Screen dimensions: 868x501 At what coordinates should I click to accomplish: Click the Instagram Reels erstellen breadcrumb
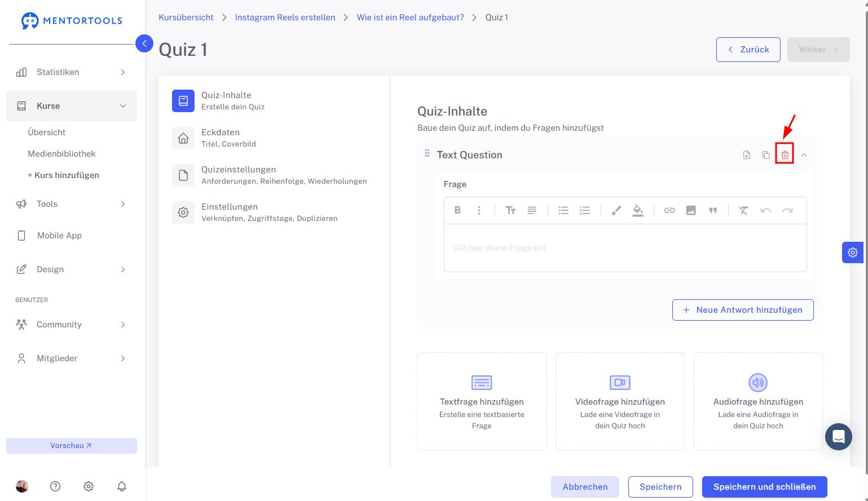coord(285,17)
